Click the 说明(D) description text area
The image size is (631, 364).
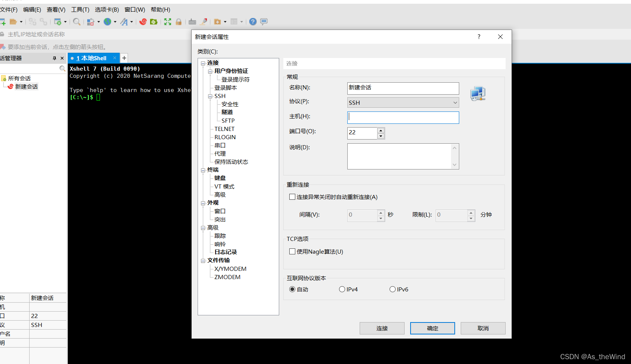click(x=403, y=156)
